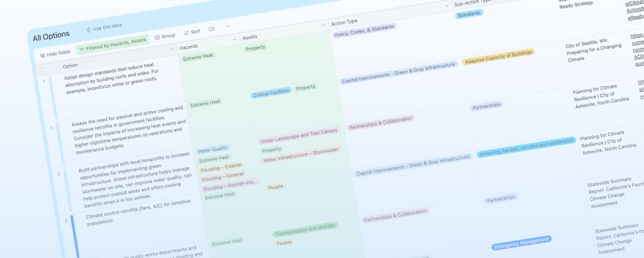Click the Transportation and Mobility asset tag
Screen dimensions: 644x258
305,230
